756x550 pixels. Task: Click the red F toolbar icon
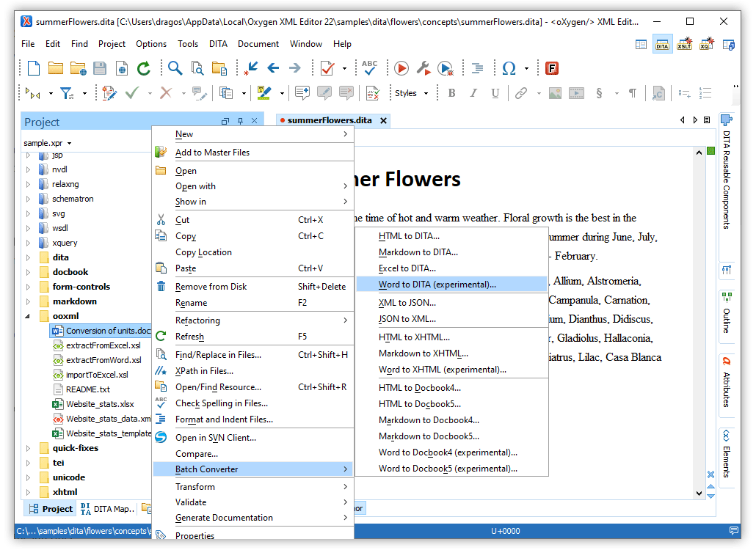click(551, 68)
